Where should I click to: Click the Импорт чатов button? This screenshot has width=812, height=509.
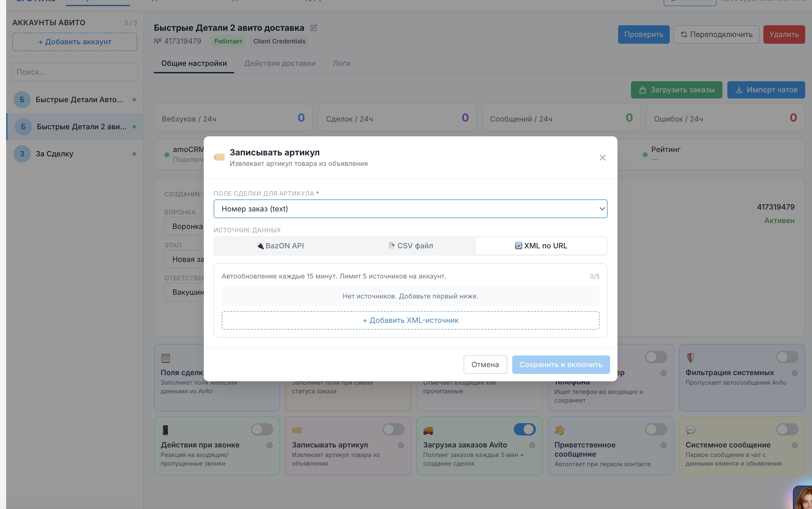[x=766, y=90]
